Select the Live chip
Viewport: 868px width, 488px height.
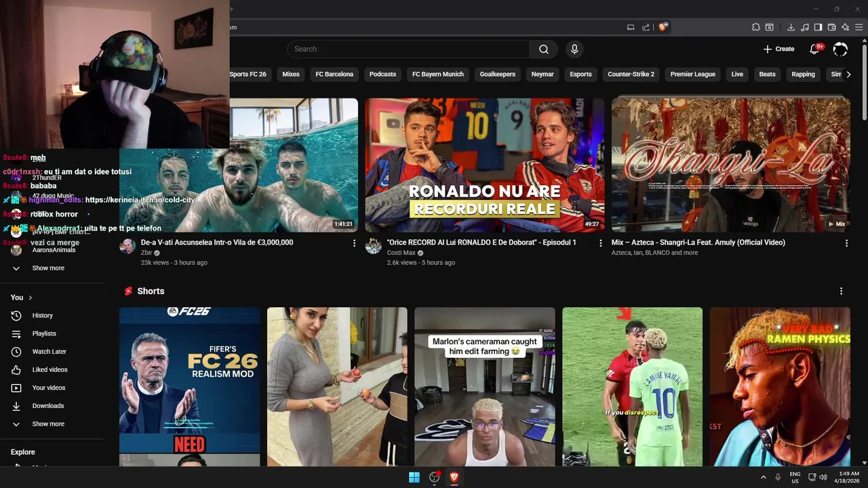click(737, 75)
